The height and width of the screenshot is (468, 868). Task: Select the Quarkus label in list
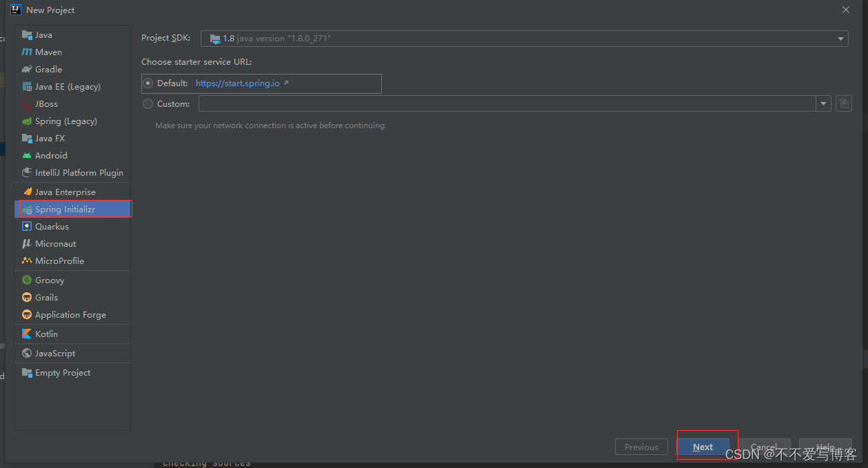click(52, 227)
